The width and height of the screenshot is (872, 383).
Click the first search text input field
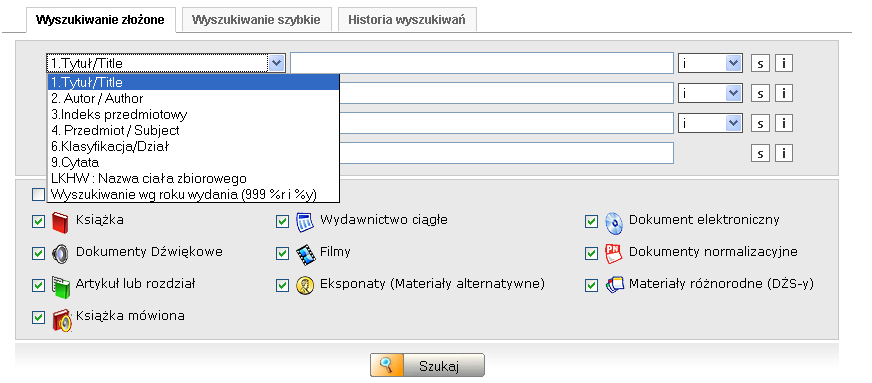click(482, 63)
